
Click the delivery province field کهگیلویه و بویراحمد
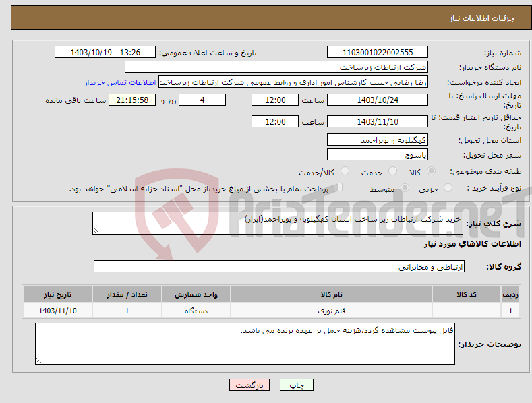point(378,139)
